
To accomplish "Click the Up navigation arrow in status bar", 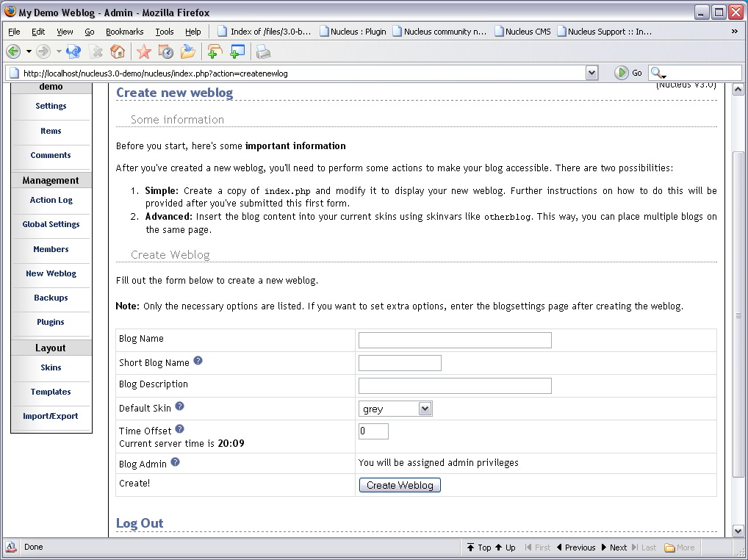I will (506, 548).
